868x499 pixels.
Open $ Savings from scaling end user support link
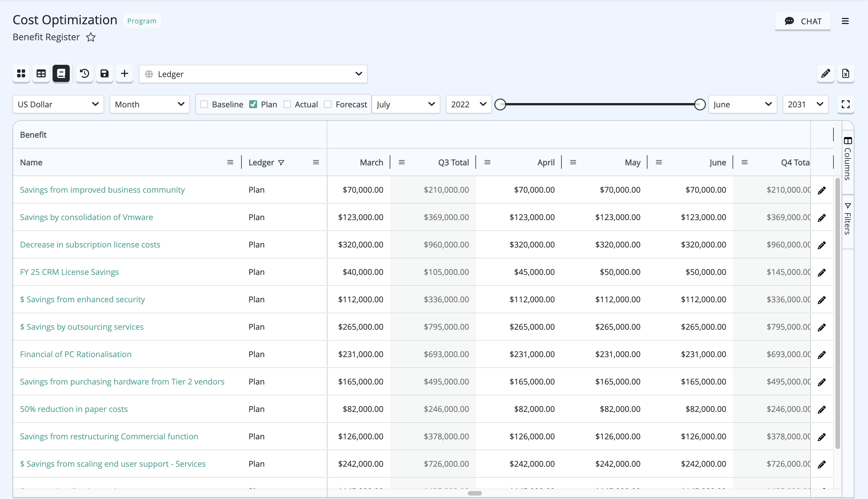tap(113, 464)
